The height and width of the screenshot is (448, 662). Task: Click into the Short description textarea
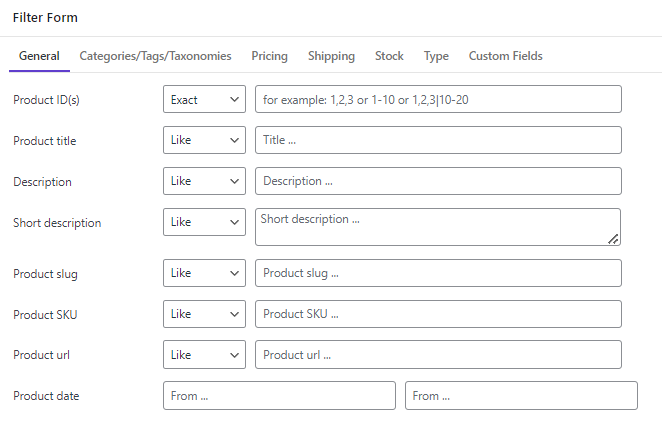tap(438, 227)
